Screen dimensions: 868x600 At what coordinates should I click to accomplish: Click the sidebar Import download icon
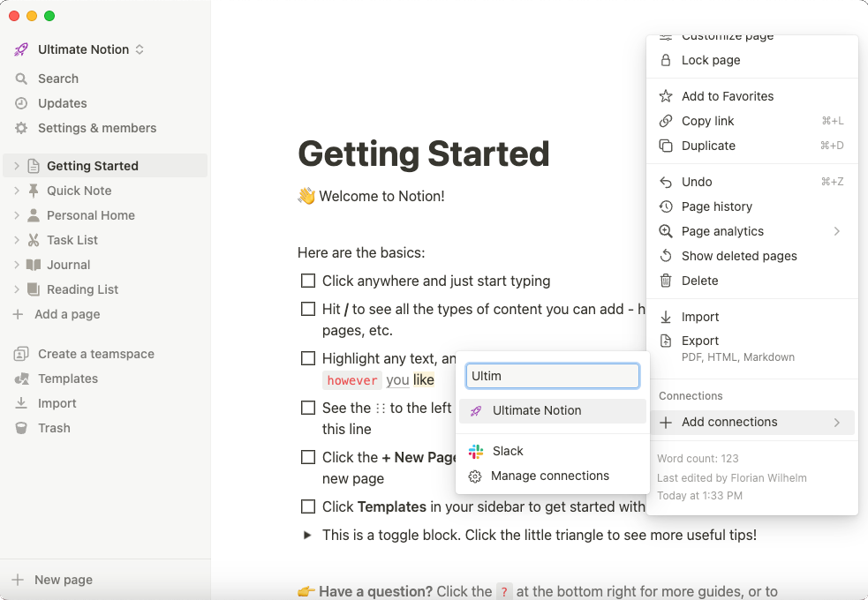(x=21, y=403)
